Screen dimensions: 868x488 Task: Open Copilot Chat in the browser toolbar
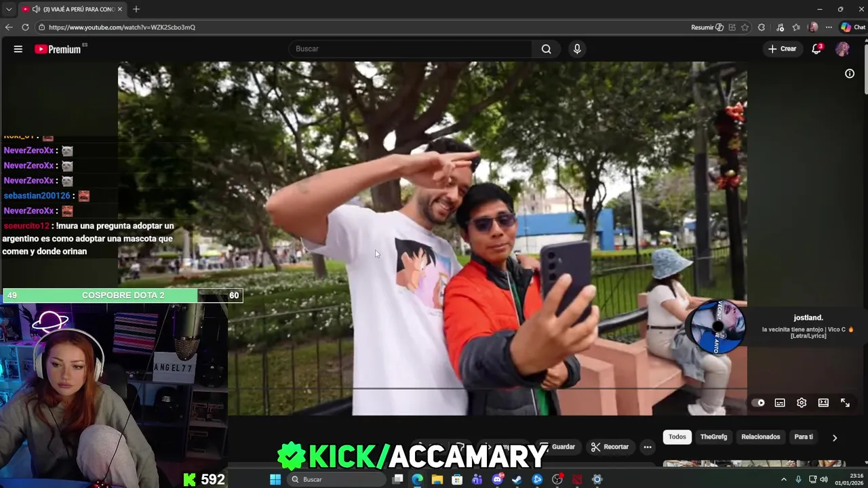(853, 27)
